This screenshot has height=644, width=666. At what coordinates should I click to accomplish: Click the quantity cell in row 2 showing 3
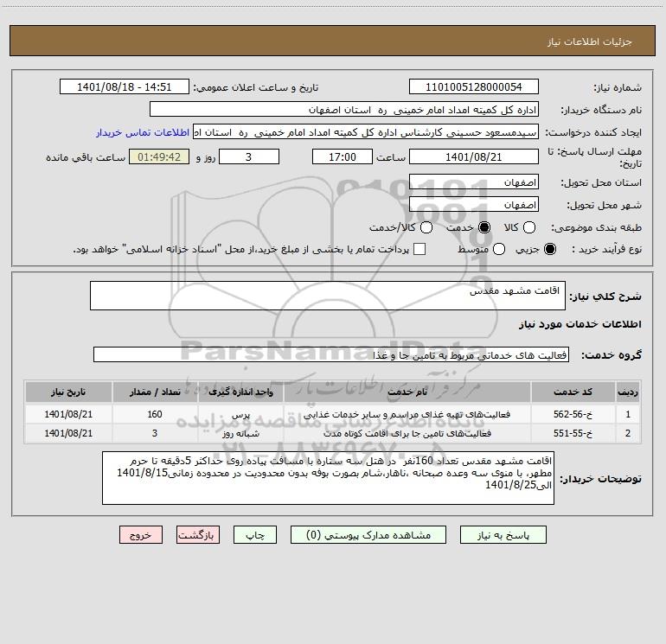pyautogui.click(x=155, y=433)
